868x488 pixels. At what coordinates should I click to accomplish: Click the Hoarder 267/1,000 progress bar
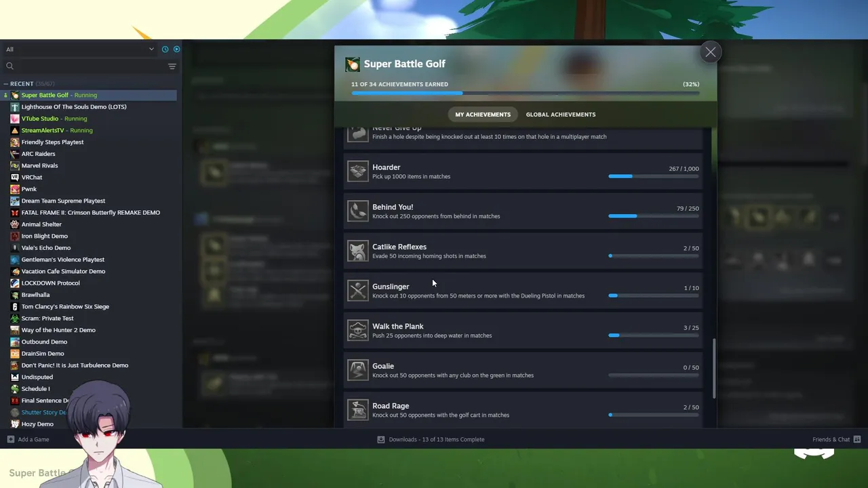tap(654, 176)
